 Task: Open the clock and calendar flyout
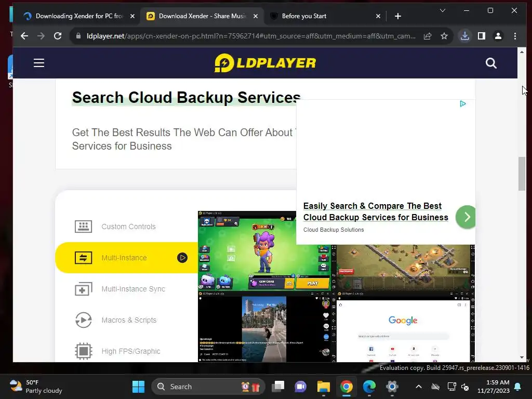tap(494, 387)
